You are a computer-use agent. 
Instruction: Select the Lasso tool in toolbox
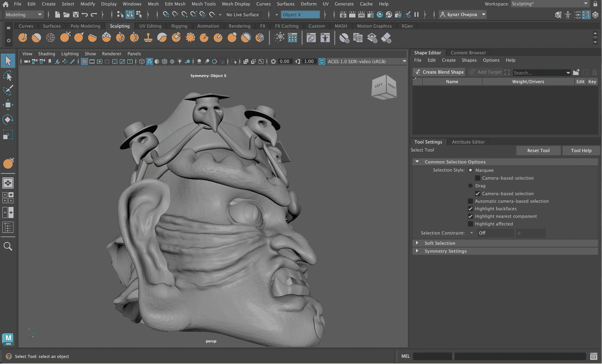click(8, 76)
